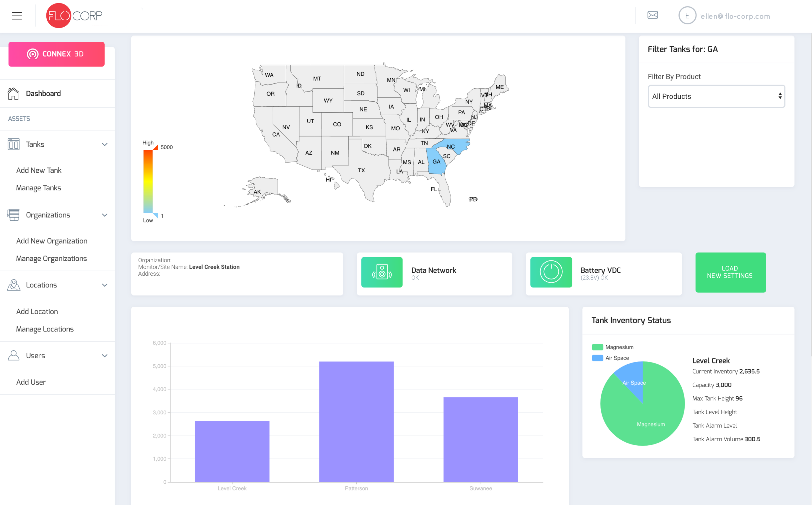Select Add New Organization menu item
The height and width of the screenshot is (505, 812).
click(x=51, y=241)
